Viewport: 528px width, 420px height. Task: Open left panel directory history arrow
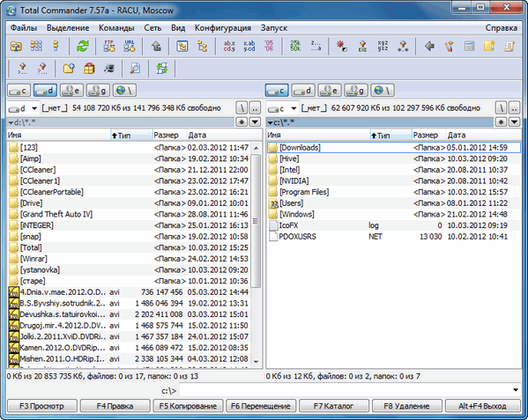[255, 122]
